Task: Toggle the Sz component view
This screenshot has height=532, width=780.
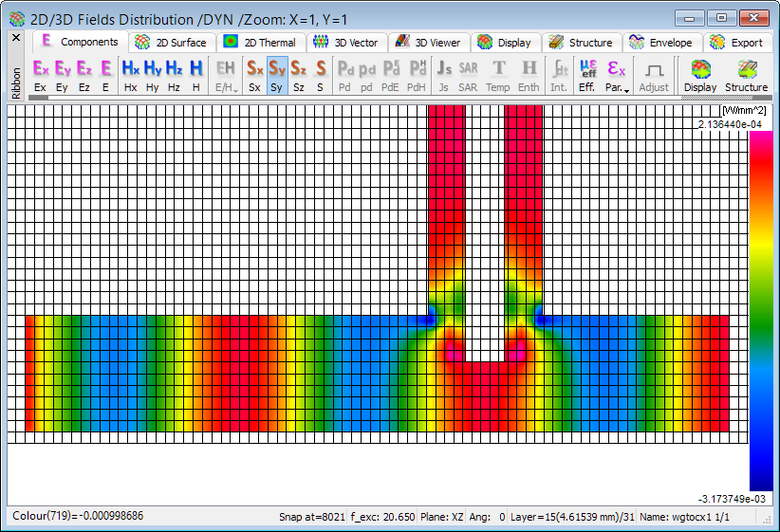Action: tap(299, 75)
